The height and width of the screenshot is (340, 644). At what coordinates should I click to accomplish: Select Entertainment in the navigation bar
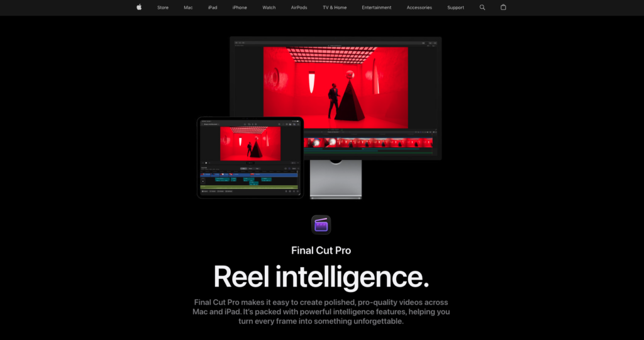(376, 8)
